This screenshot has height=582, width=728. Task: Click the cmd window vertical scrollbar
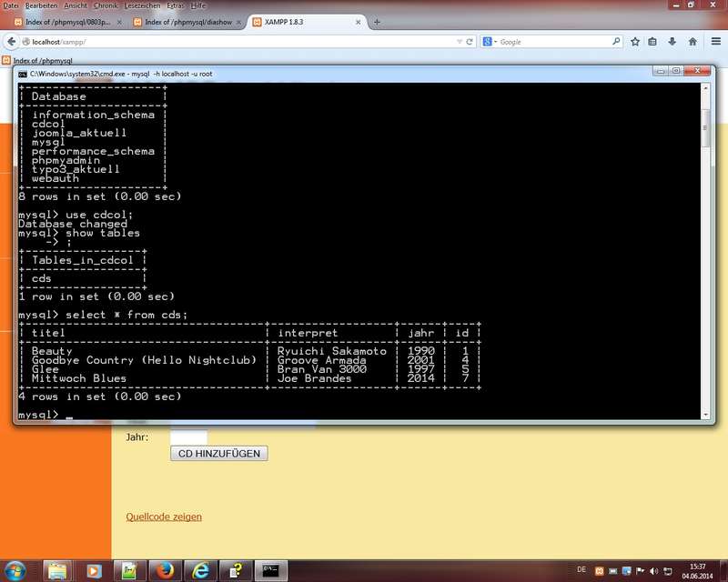coord(705,255)
